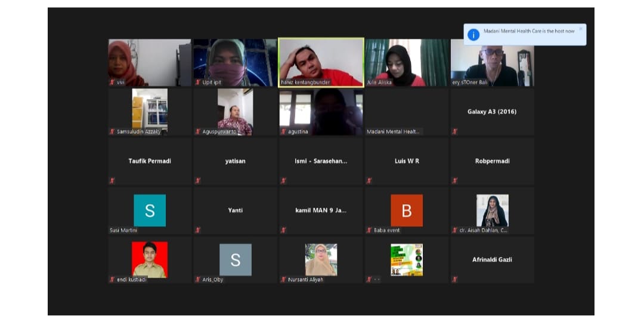Click muted microphone icon beside Upit ipit
Image resolution: width=644 pixels, height=329 pixels.
[x=197, y=82]
